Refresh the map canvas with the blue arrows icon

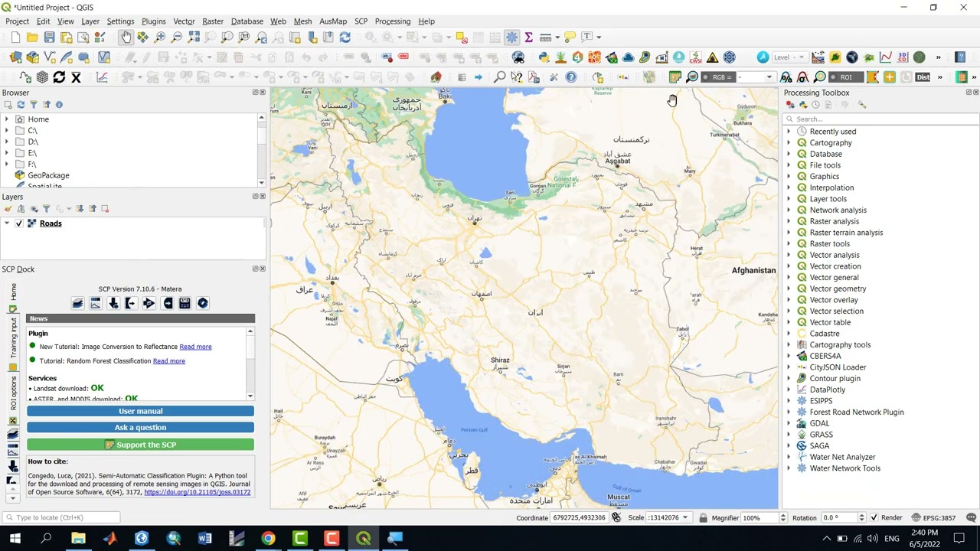pos(345,37)
